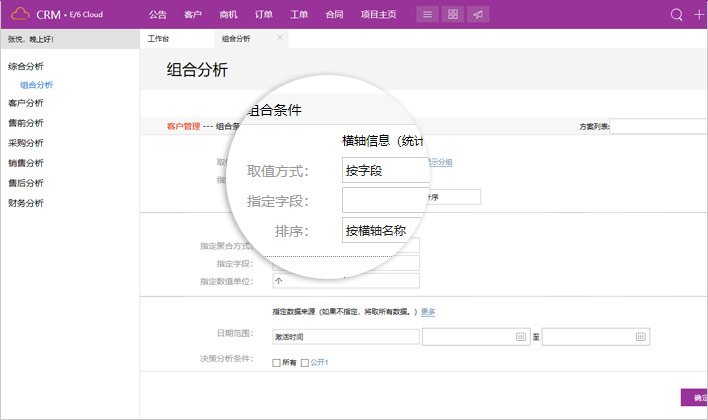Open the 激活时间 date range dropdown
This screenshot has width=708, height=420.
(345, 337)
